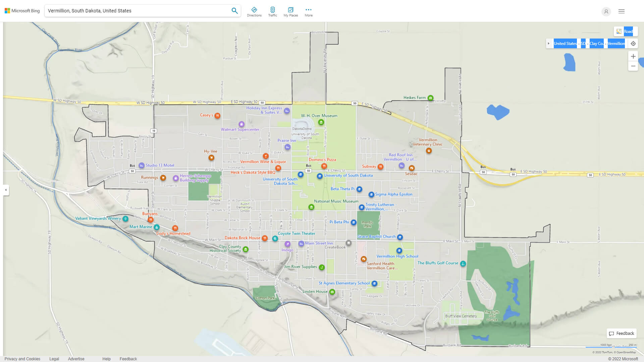Click the user profile avatar icon

tap(606, 11)
